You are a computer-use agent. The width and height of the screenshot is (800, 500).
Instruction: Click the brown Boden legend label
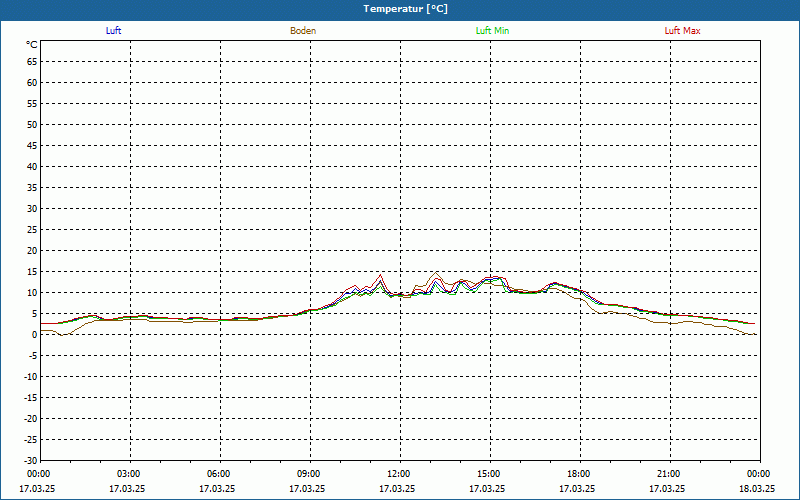coord(303,31)
